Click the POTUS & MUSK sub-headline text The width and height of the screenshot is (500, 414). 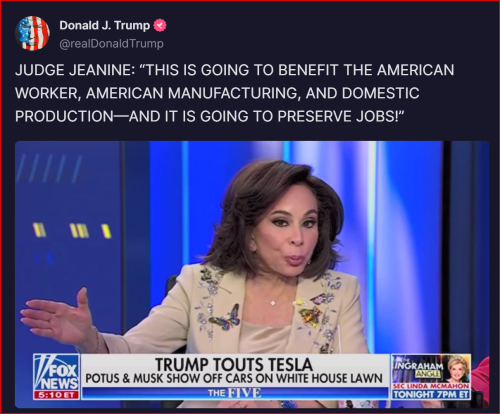pos(234,379)
